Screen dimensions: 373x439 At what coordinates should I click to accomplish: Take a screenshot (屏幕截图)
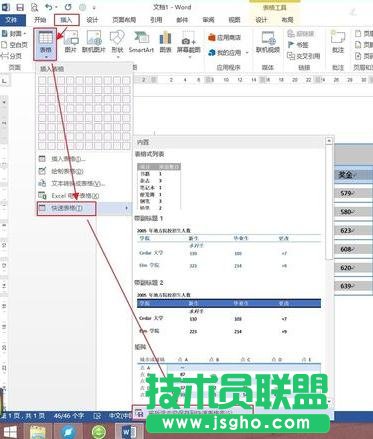tap(189, 43)
